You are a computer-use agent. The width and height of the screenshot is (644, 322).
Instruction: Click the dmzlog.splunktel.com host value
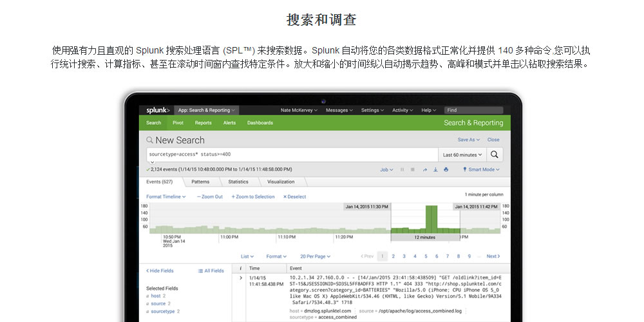(x=327, y=311)
